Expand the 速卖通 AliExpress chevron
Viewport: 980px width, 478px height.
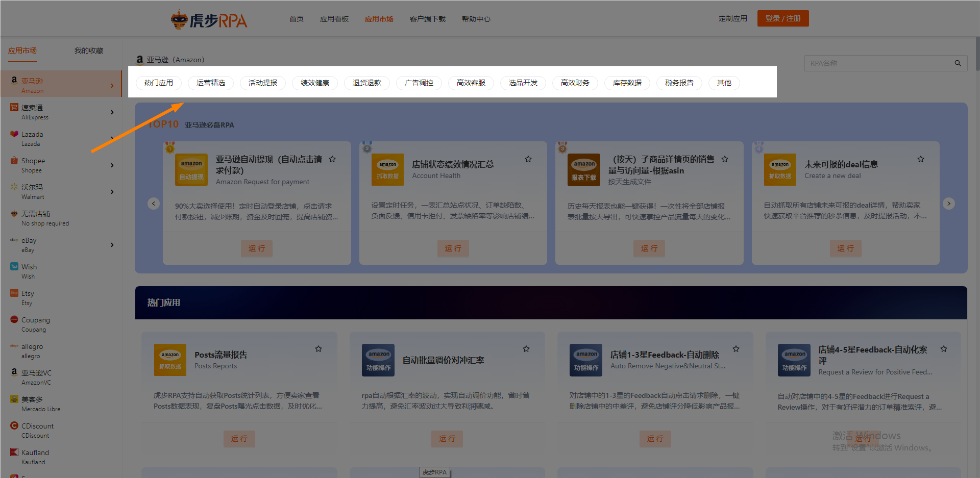point(112,112)
